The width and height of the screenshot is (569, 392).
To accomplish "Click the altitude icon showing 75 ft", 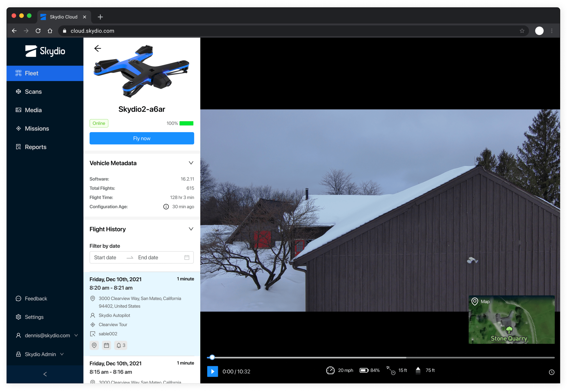I will (x=418, y=370).
